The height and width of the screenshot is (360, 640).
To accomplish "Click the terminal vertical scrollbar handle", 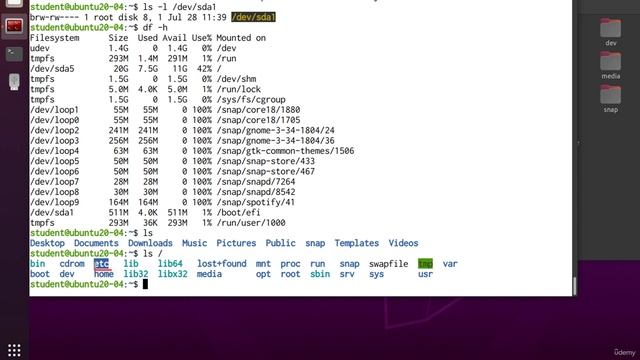I will [x=575, y=286].
